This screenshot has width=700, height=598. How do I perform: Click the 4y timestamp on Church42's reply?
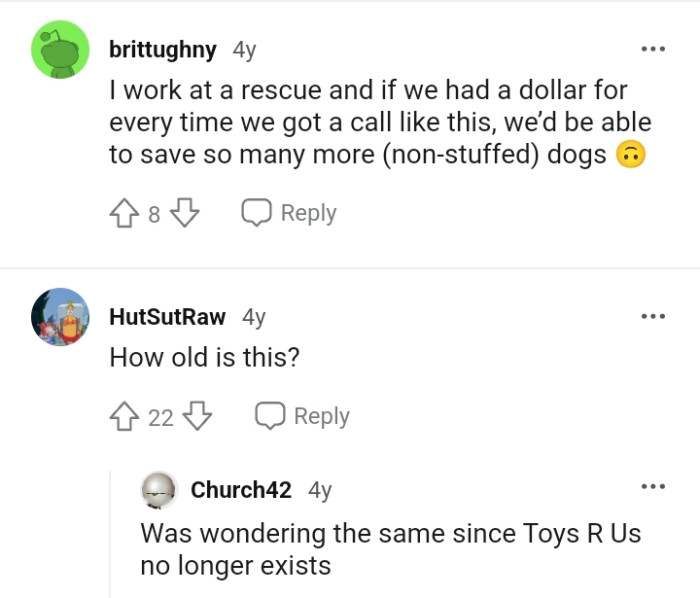(x=320, y=490)
